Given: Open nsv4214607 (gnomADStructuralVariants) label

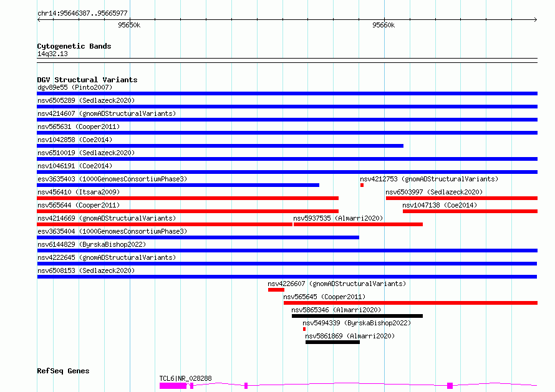Looking at the screenshot, I should point(107,113).
